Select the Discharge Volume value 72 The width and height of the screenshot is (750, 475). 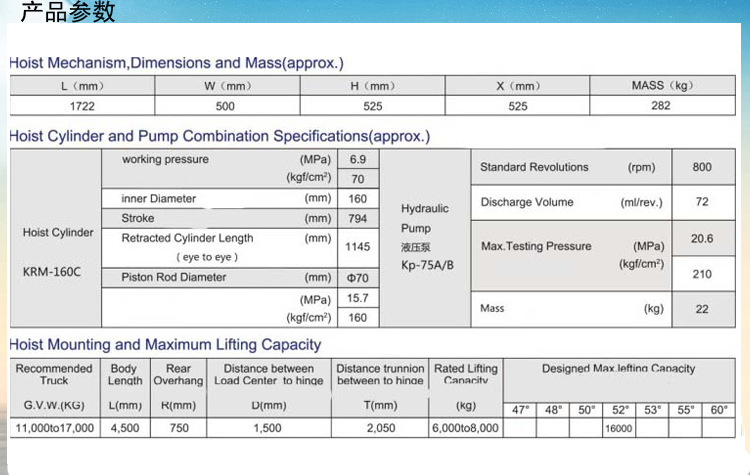click(x=702, y=202)
